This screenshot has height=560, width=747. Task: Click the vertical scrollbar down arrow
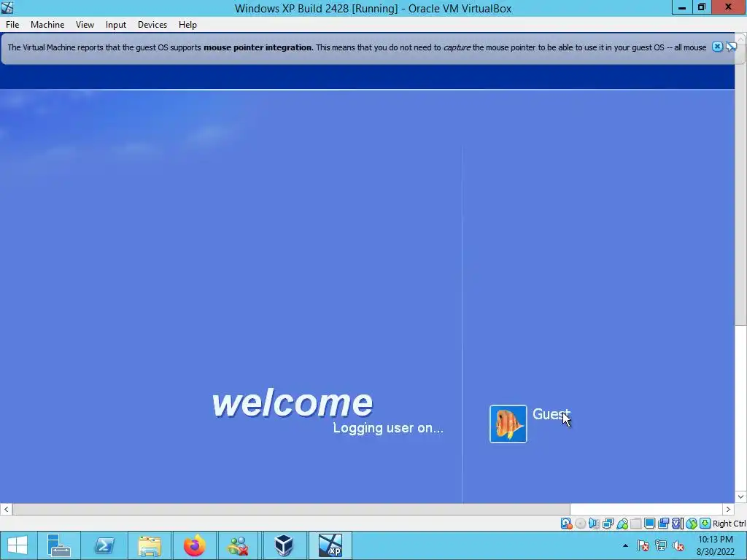[741, 497]
